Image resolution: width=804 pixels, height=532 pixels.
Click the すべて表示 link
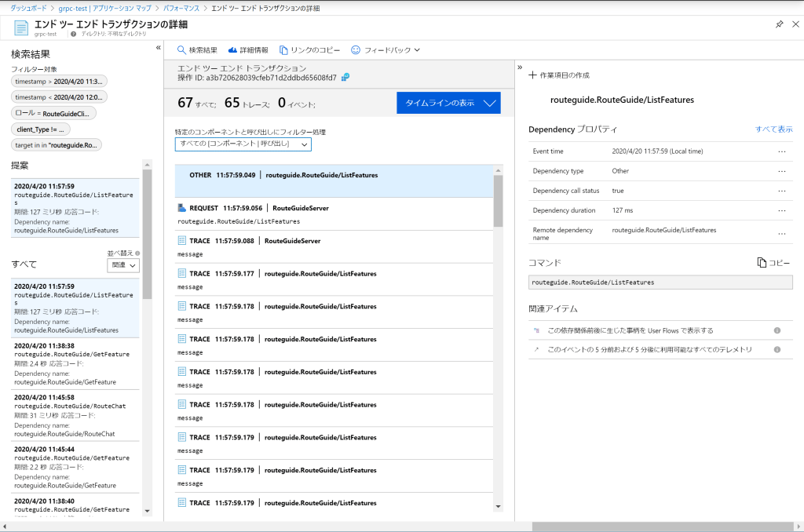coord(773,129)
